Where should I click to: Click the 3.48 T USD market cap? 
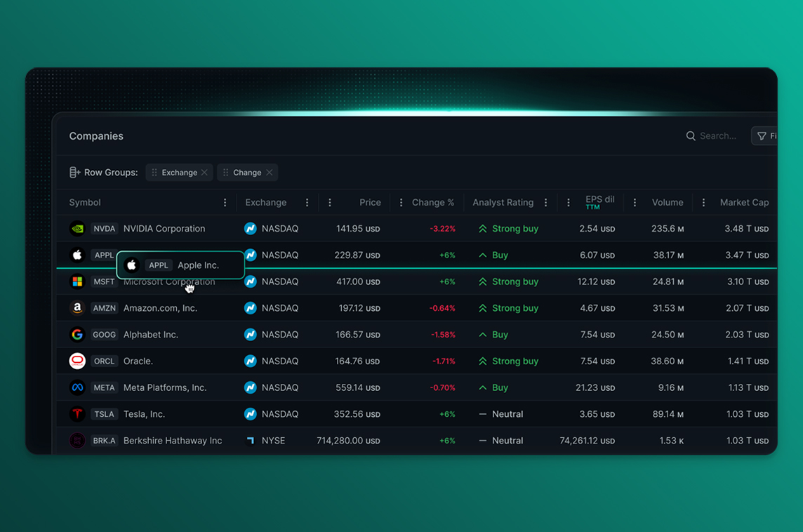pyautogui.click(x=747, y=228)
